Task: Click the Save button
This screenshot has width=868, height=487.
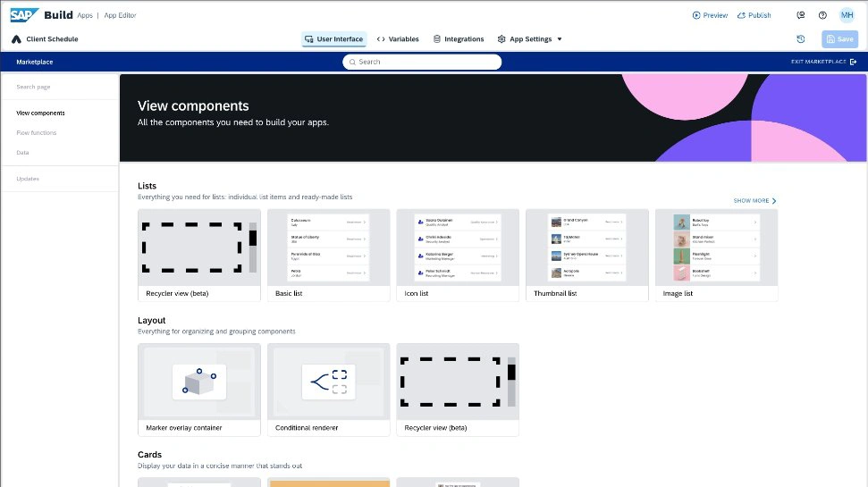Action: [839, 39]
